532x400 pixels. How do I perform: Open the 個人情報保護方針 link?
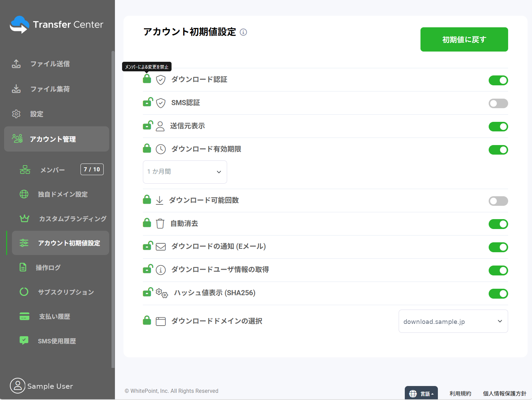click(x=504, y=394)
